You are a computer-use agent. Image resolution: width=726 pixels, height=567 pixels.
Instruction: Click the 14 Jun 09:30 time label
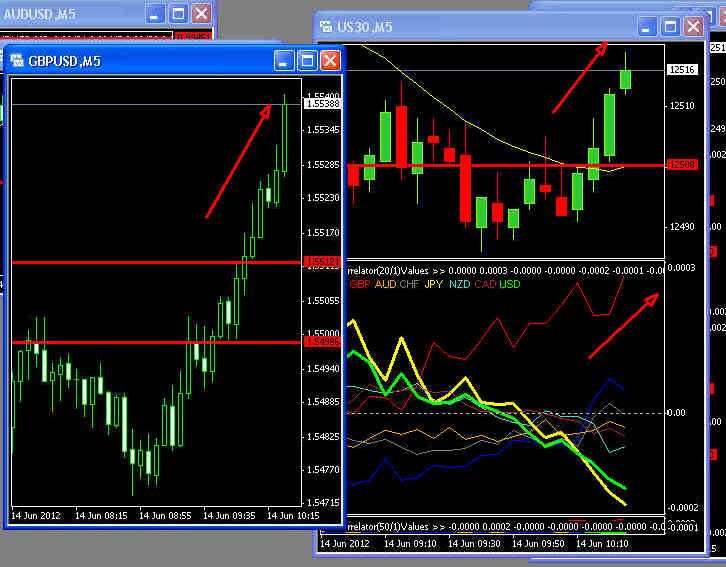click(x=474, y=543)
